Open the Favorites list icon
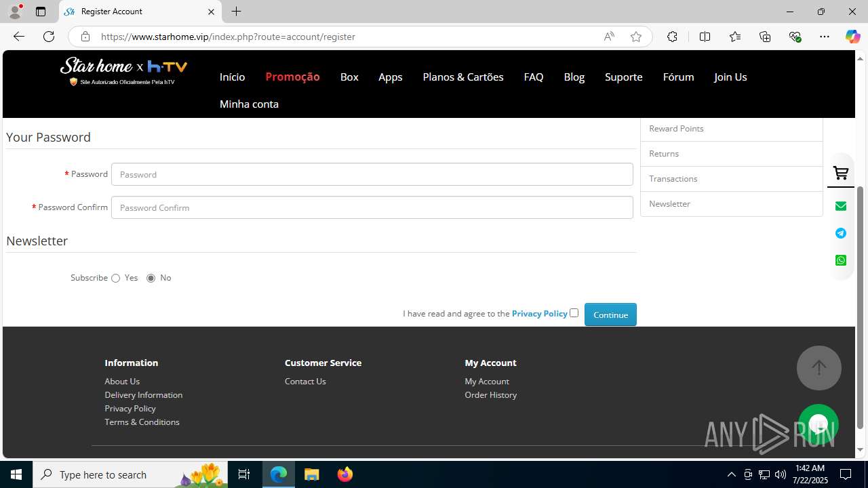 pyautogui.click(x=735, y=37)
